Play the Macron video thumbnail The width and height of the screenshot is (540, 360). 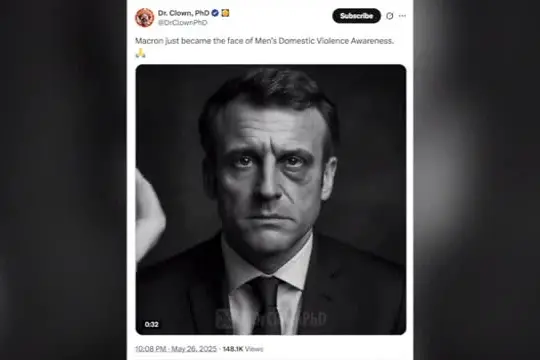(271, 199)
